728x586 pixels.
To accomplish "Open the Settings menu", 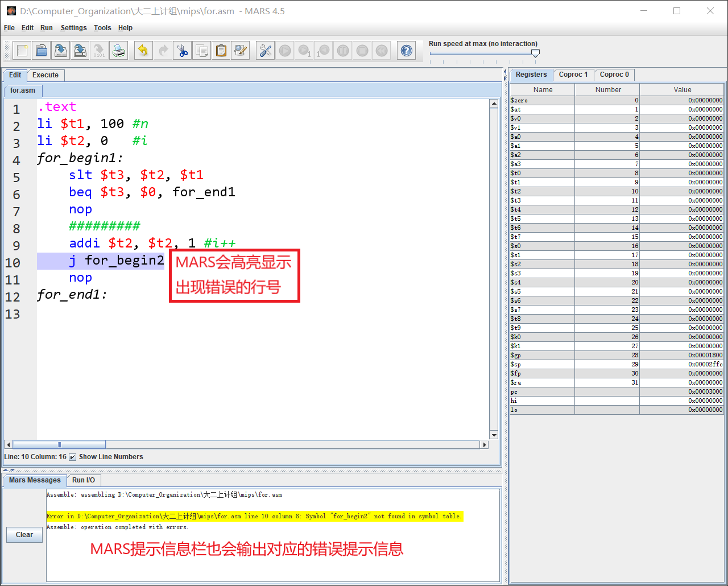I will 74,28.
